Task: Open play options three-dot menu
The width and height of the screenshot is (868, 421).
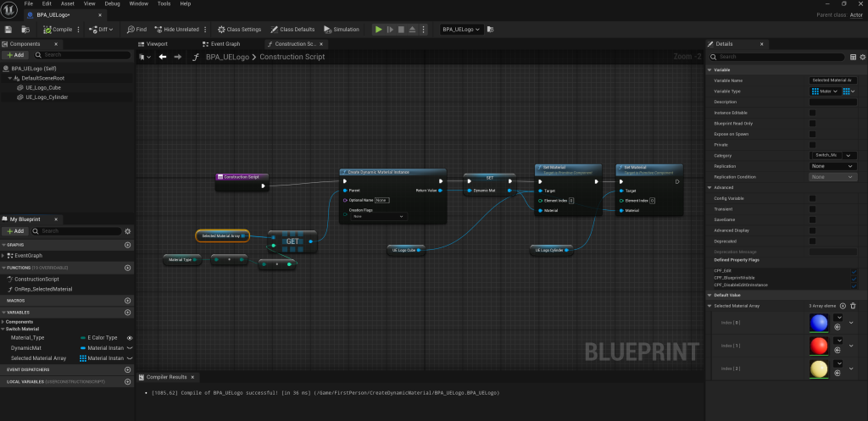Action: tap(424, 30)
